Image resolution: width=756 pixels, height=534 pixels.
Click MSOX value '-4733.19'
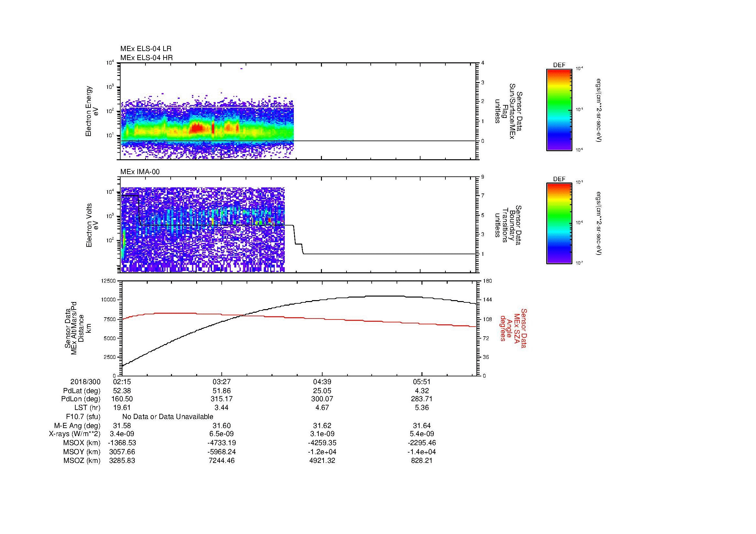point(222,443)
